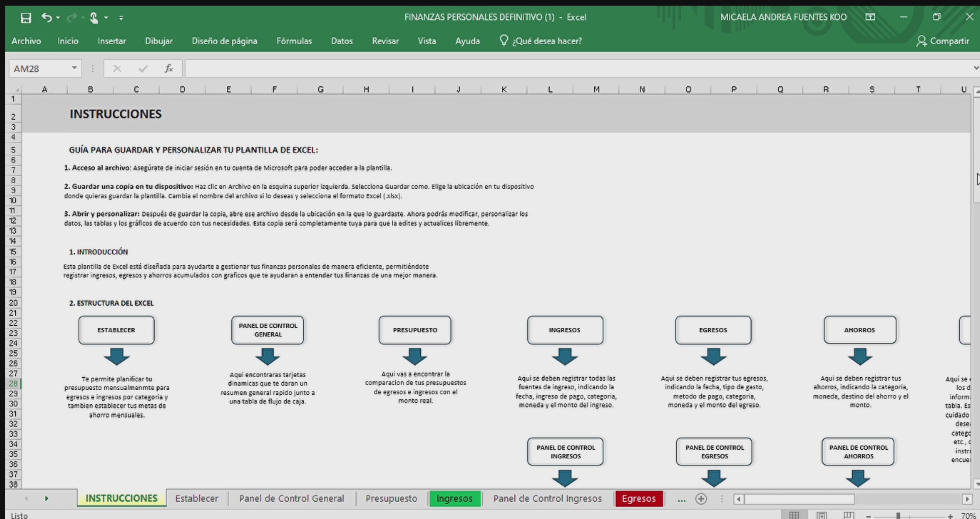Image resolution: width=980 pixels, height=519 pixels.
Task: Click the AHORROS box
Action: [x=860, y=330]
